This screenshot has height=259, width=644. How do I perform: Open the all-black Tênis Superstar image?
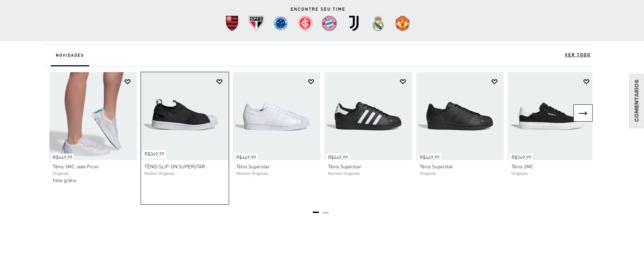460,116
